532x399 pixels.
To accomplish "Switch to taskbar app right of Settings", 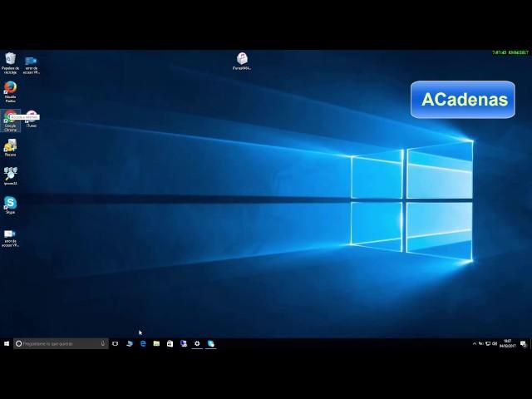I will pyautogui.click(x=210, y=343).
